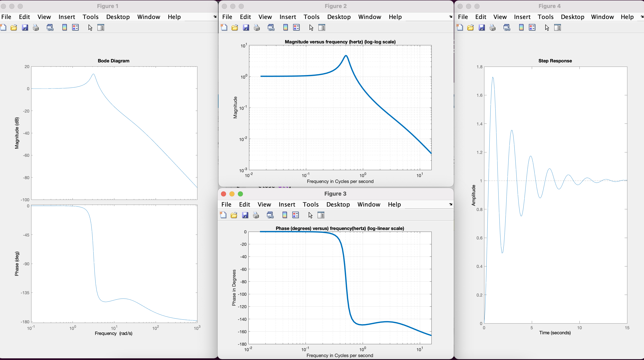Viewport: 644px width, 360px height.
Task: Click Print icon in Figure 4 toolbar
Action: (x=493, y=27)
